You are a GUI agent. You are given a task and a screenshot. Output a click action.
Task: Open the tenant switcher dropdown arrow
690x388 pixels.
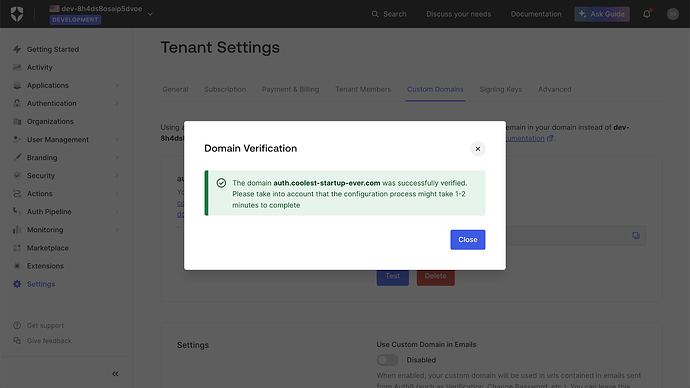150,14
